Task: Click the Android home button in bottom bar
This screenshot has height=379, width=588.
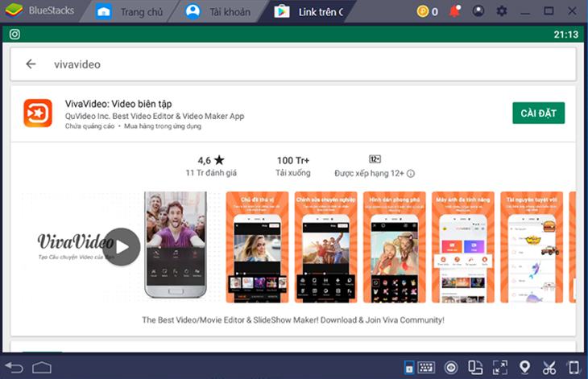Action: point(42,368)
